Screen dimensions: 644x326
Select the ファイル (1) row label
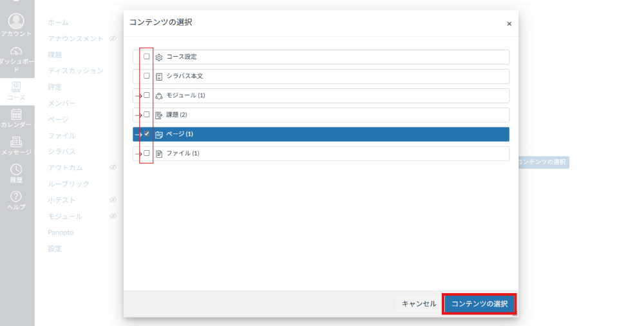(183, 153)
